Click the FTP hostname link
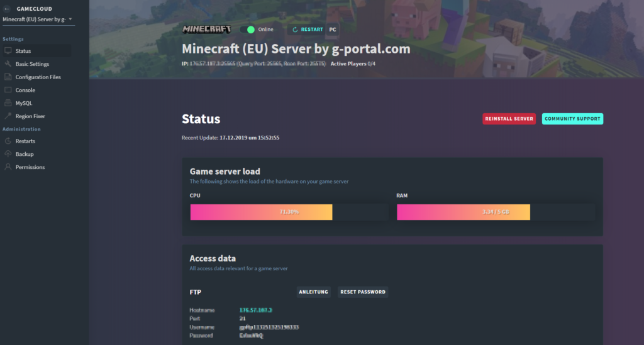Image resolution: width=644 pixels, height=345 pixels. [x=255, y=310]
